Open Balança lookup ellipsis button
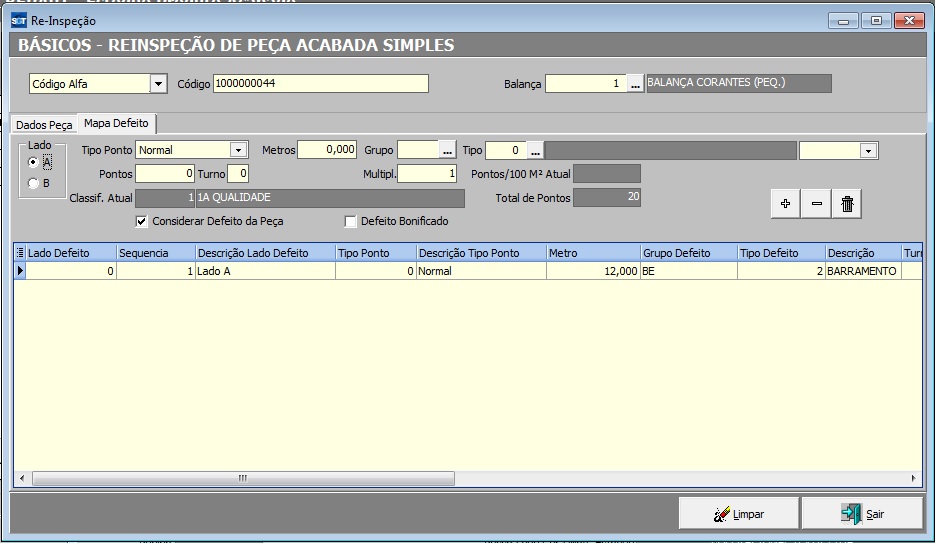 coord(635,85)
